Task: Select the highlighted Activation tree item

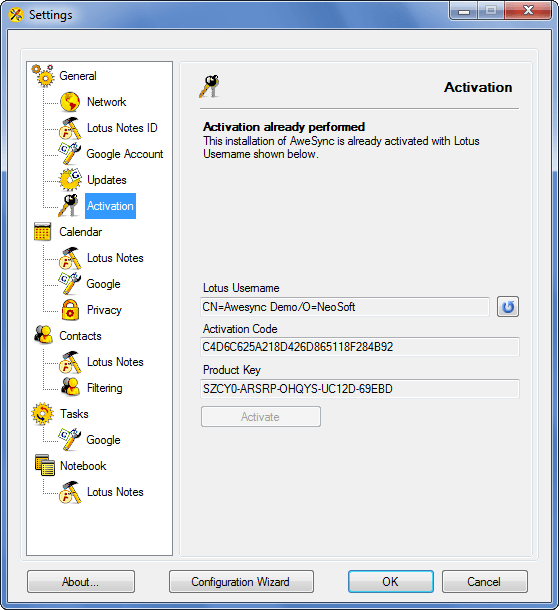Action: pyautogui.click(x=110, y=206)
